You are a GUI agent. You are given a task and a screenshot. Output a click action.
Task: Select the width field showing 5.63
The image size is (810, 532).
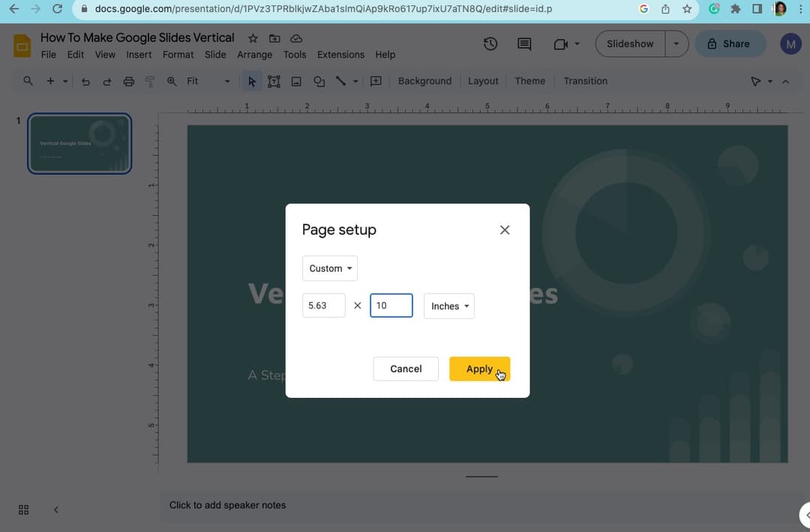pos(323,306)
